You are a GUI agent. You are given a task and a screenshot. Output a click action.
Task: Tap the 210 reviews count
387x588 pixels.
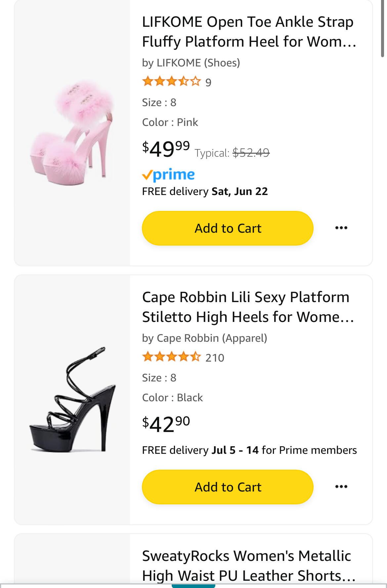click(215, 358)
